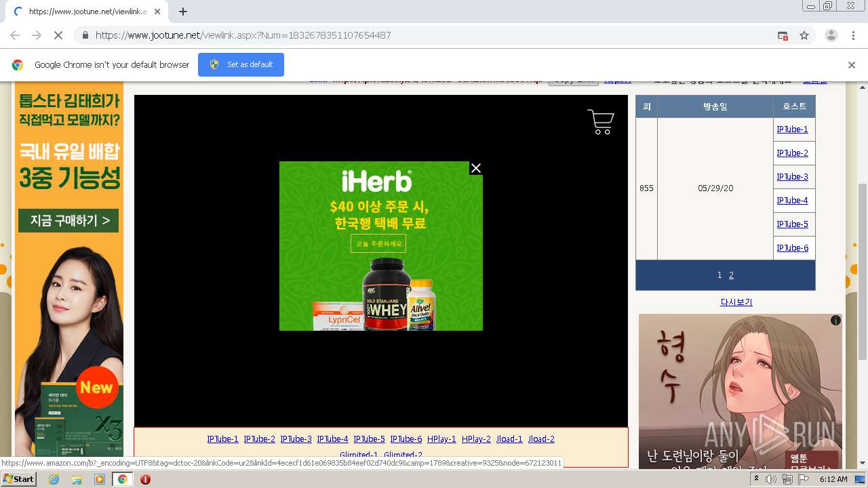Open Chrome three-dot menu
The image size is (868, 488).
853,35
